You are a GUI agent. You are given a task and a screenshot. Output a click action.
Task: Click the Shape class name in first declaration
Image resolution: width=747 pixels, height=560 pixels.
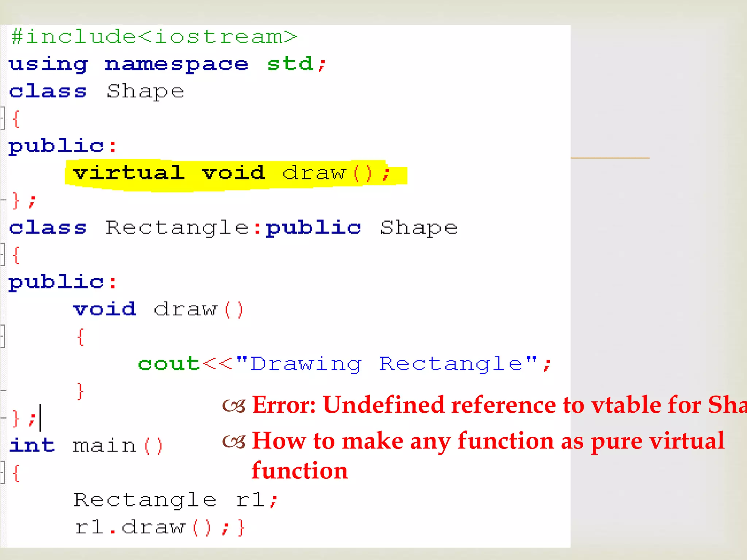point(145,91)
